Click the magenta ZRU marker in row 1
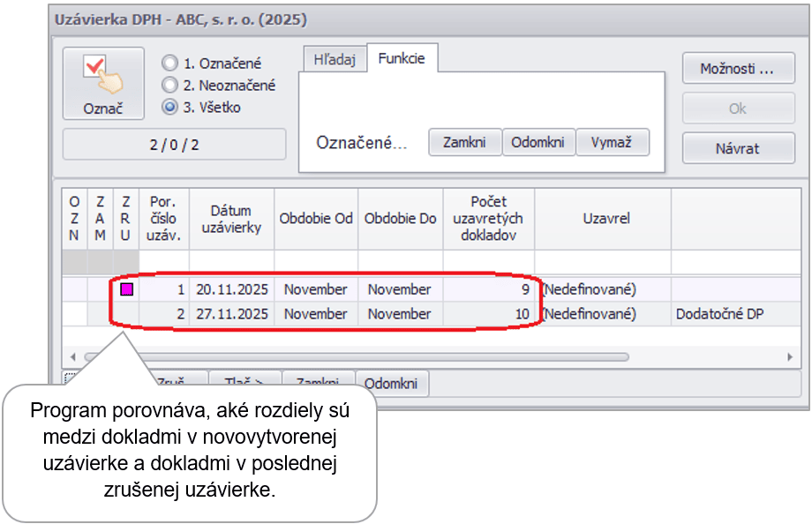 coord(126,289)
